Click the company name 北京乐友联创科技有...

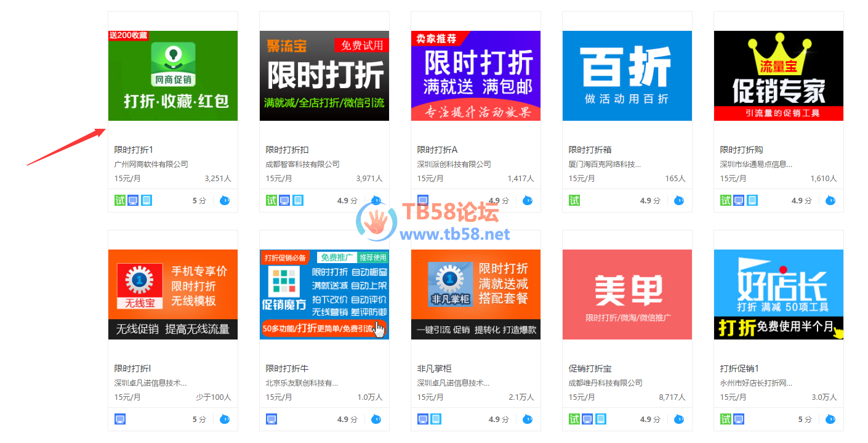[302, 383]
